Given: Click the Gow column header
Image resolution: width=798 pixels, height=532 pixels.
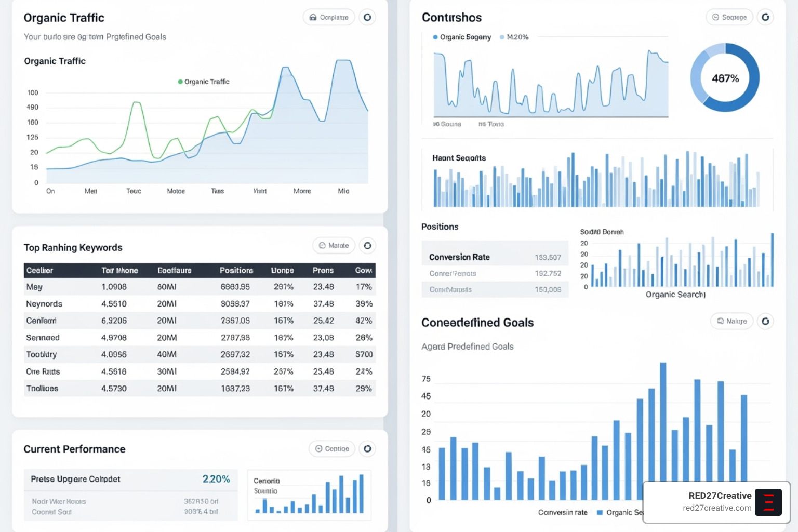Looking at the screenshot, I should coord(364,270).
